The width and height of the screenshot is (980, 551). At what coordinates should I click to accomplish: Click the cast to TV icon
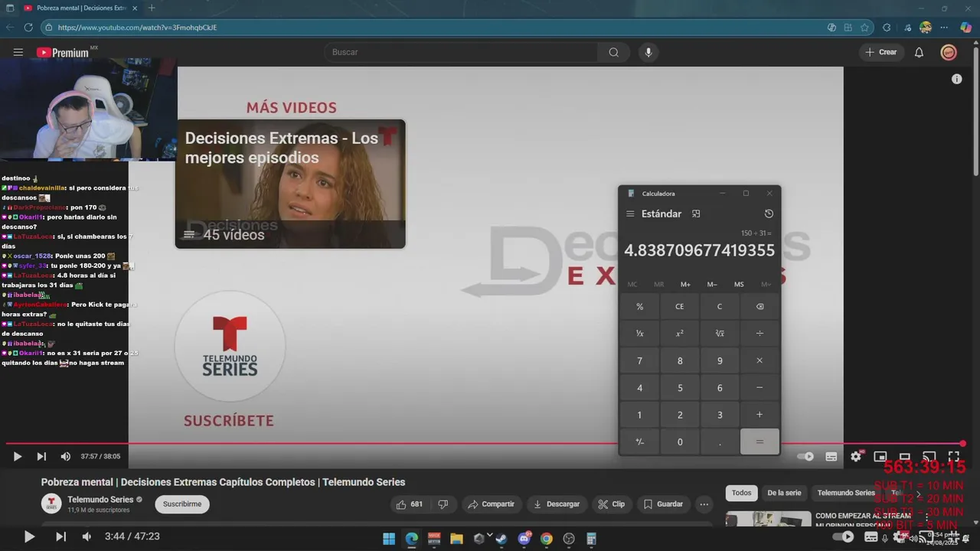(x=929, y=457)
